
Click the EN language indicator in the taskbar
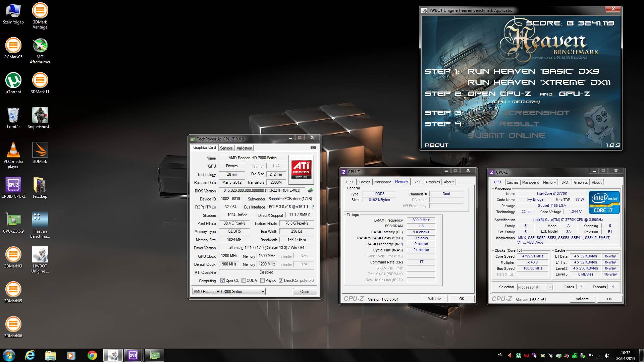tap(500, 355)
